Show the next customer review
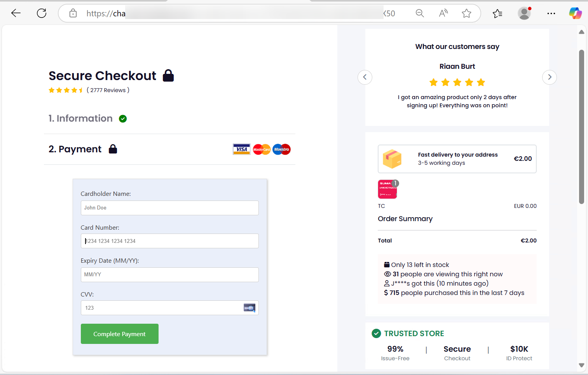The image size is (588, 375). tap(549, 77)
